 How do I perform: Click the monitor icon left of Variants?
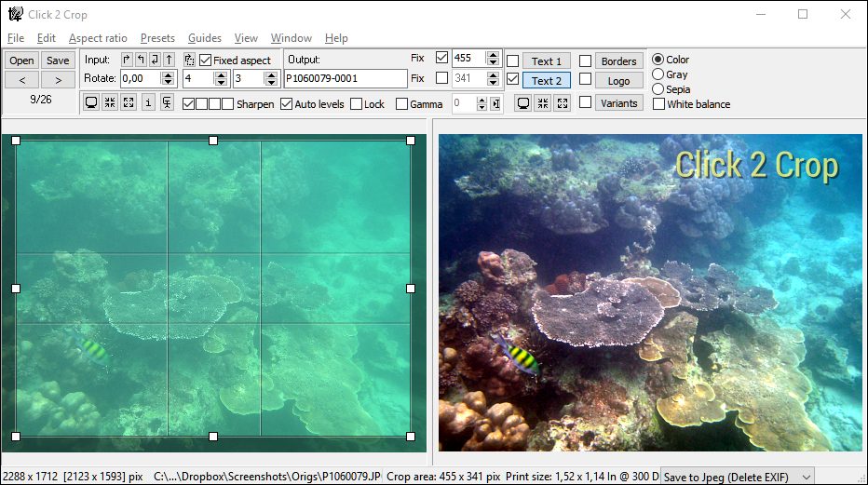(523, 102)
